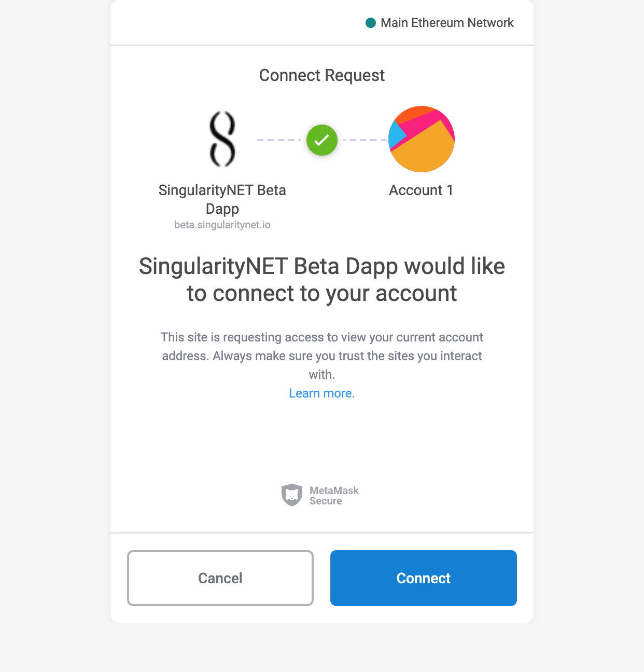The width and height of the screenshot is (644, 672).
Task: Click the SingularityNET Beta Dapp name label
Action: [222, 199]
